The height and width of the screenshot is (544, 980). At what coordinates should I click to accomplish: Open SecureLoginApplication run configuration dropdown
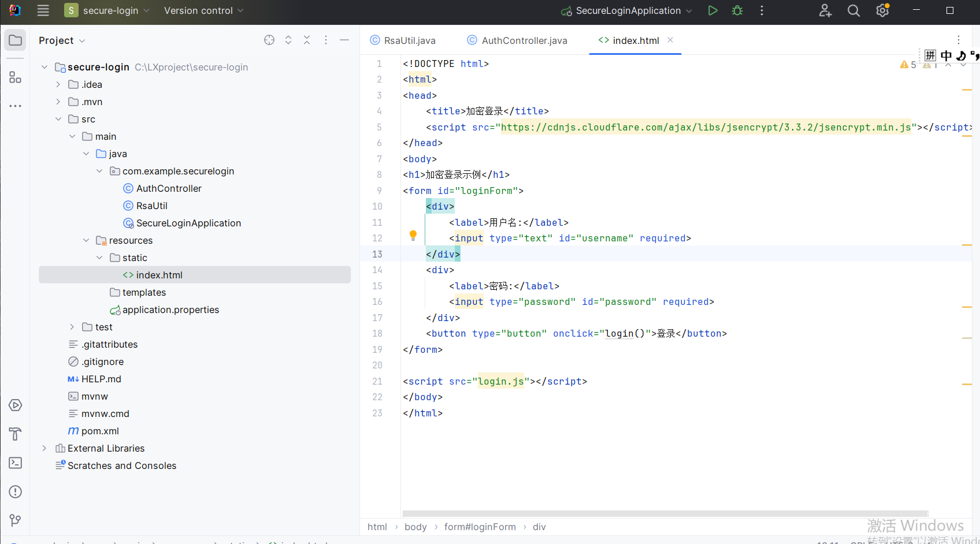(626, 10)
